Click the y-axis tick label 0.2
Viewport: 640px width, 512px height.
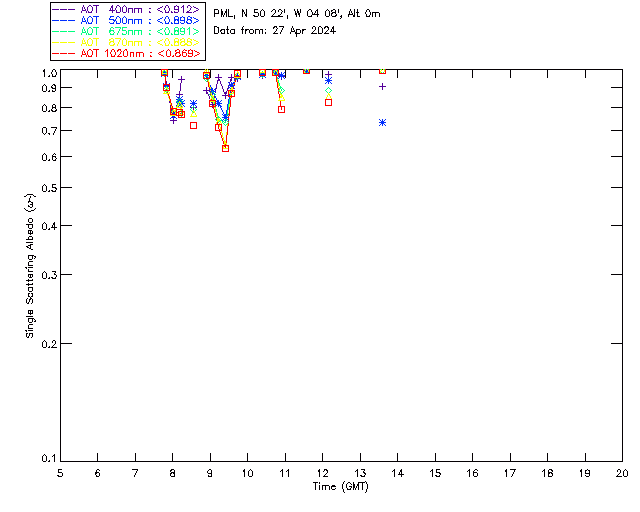[x=49, y=344]
